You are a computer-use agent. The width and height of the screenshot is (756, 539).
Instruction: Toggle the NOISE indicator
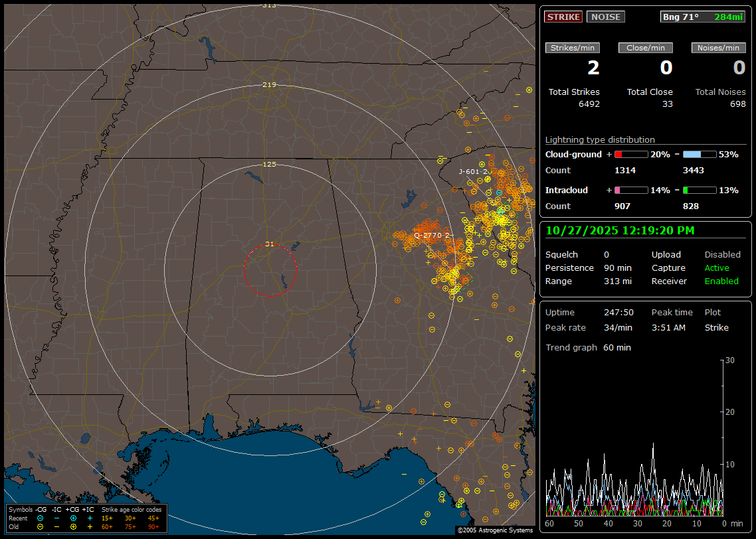pyautogui.click(x=606, y=17)
